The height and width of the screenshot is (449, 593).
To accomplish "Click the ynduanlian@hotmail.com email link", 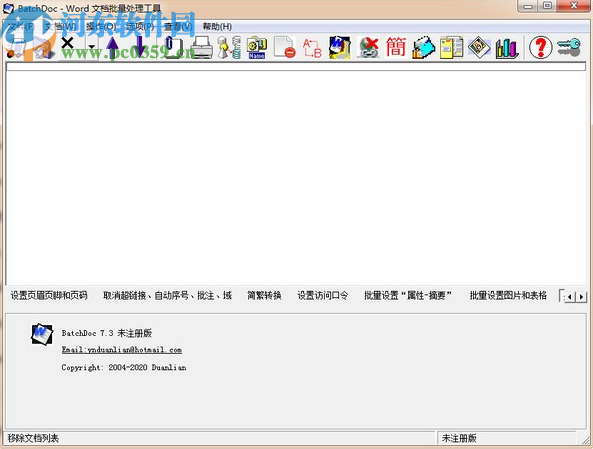I will tap(121, 350).
